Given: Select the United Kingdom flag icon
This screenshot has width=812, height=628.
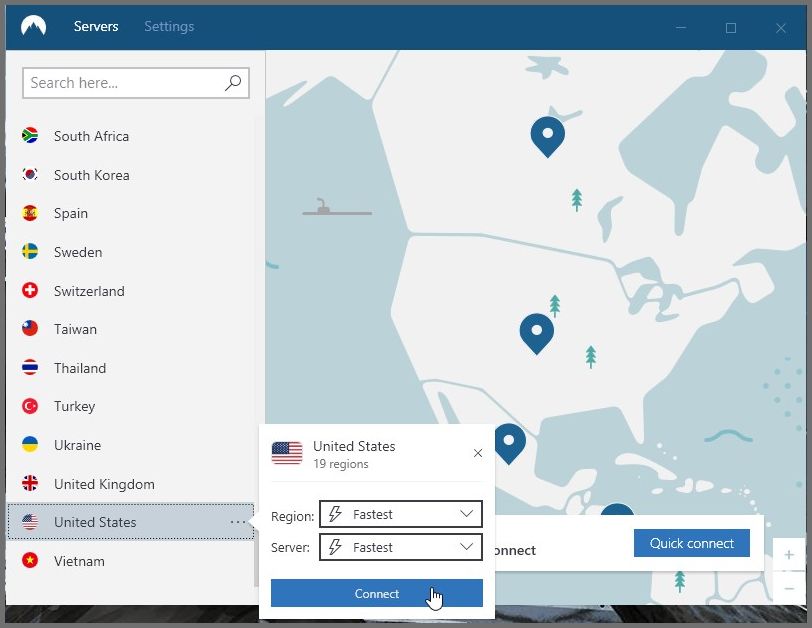Looking at the screenshot, I should 30,484.
